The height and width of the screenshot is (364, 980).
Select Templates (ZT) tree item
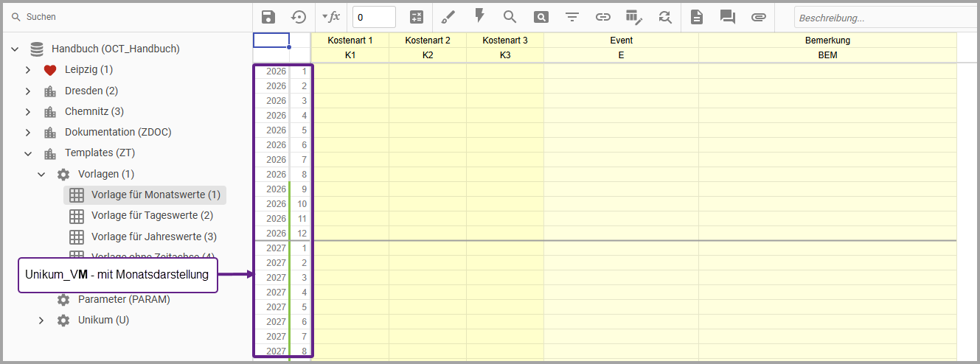coord(100,153)
